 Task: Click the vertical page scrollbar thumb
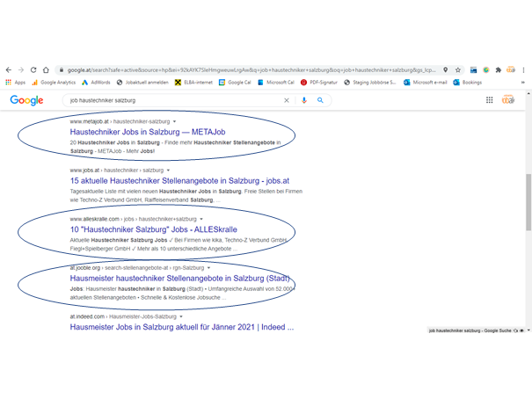[x=528, y=202]
